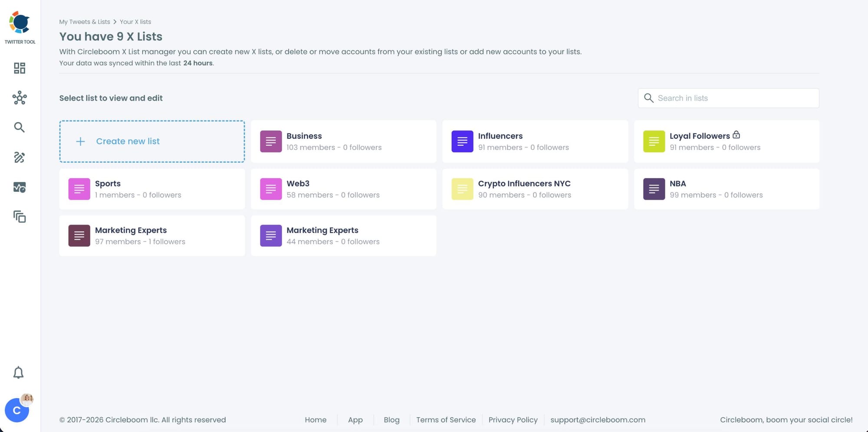Click the Influencers list blue icon
The image size is (868, 432).
click(462, 142)
